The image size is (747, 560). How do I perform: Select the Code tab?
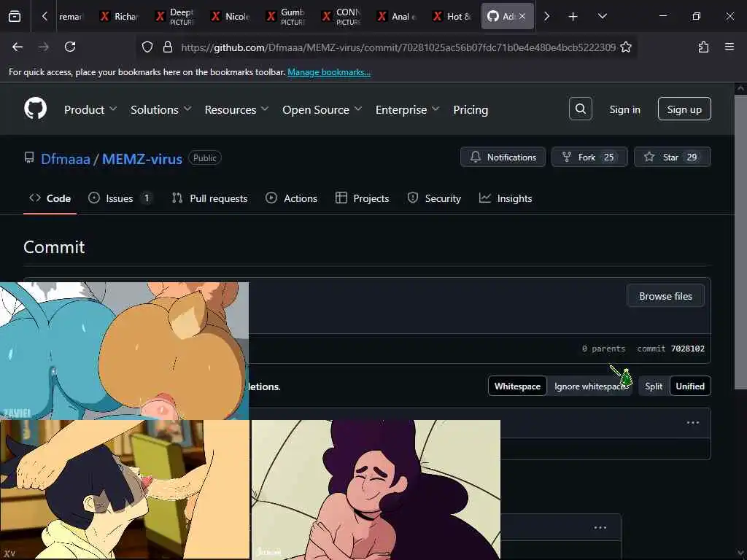point(50,198)
